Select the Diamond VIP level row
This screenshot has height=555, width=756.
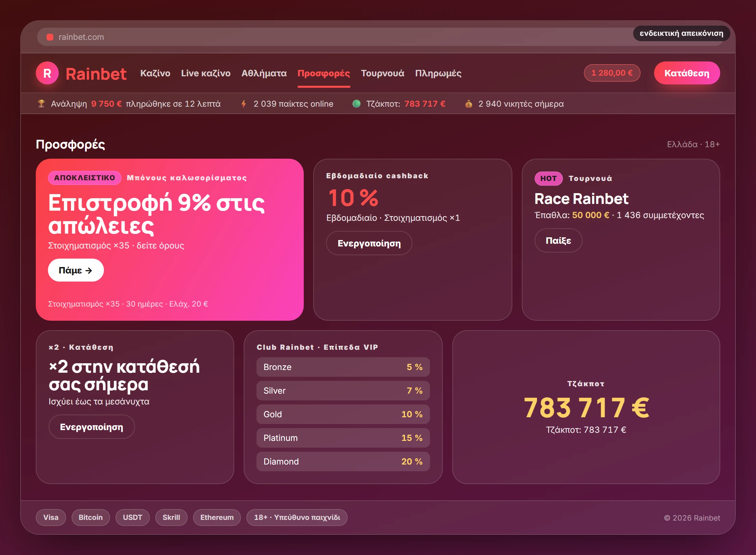point(343,461)
